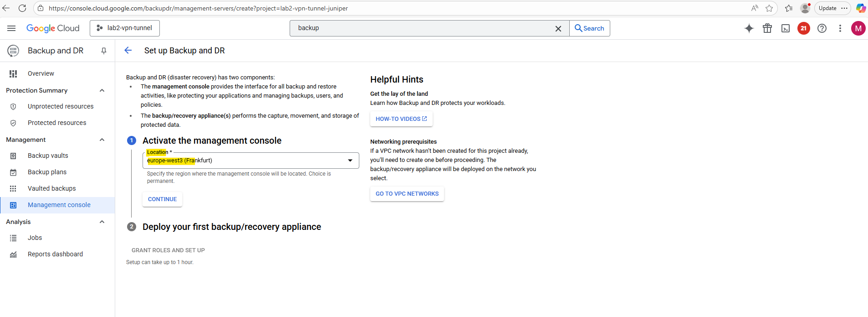Select Backup vaults in sidebar

pos(48,156)
